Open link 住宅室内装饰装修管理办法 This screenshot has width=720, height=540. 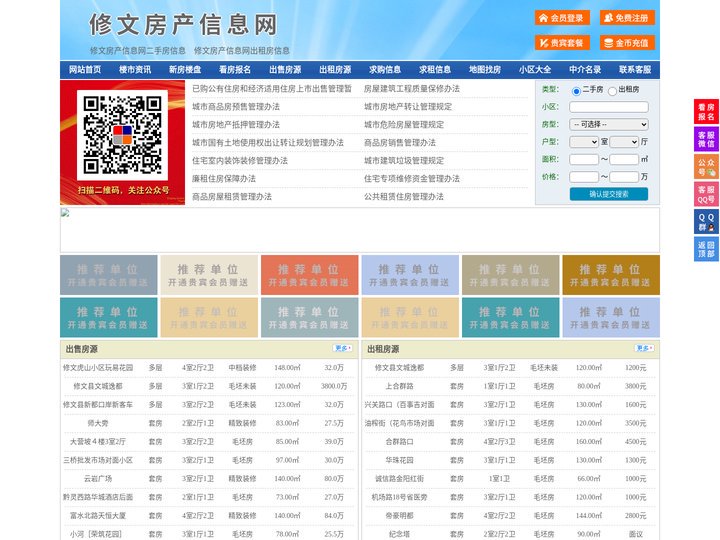[x=240, y=161]
